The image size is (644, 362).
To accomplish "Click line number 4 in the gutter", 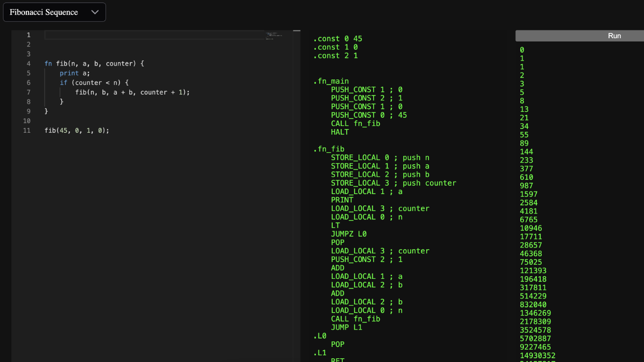I will pyautogui.click(x=29, y=64).
